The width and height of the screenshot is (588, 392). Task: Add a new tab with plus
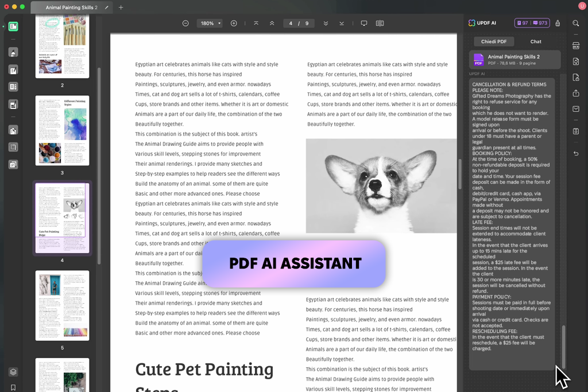coord(121,7)
